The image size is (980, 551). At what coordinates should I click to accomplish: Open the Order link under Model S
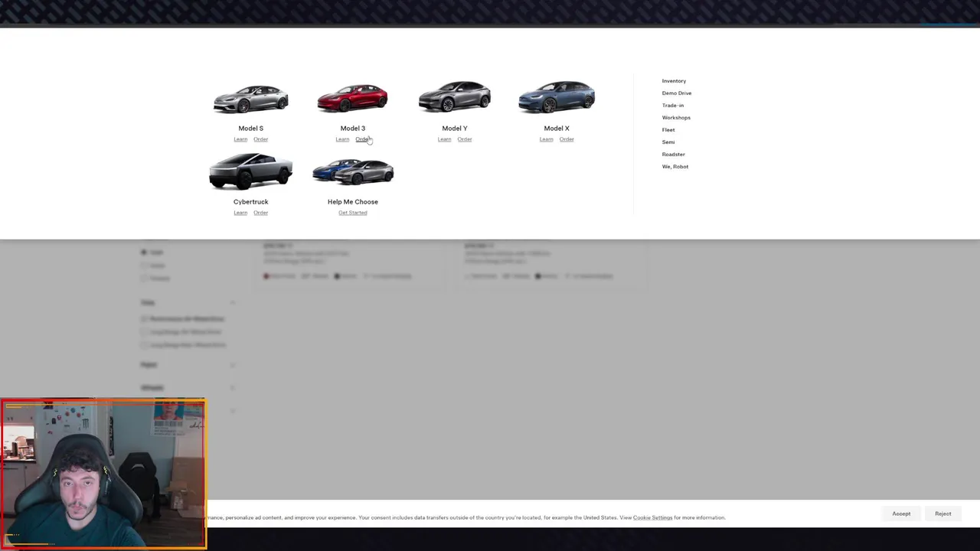coord(260,139)
